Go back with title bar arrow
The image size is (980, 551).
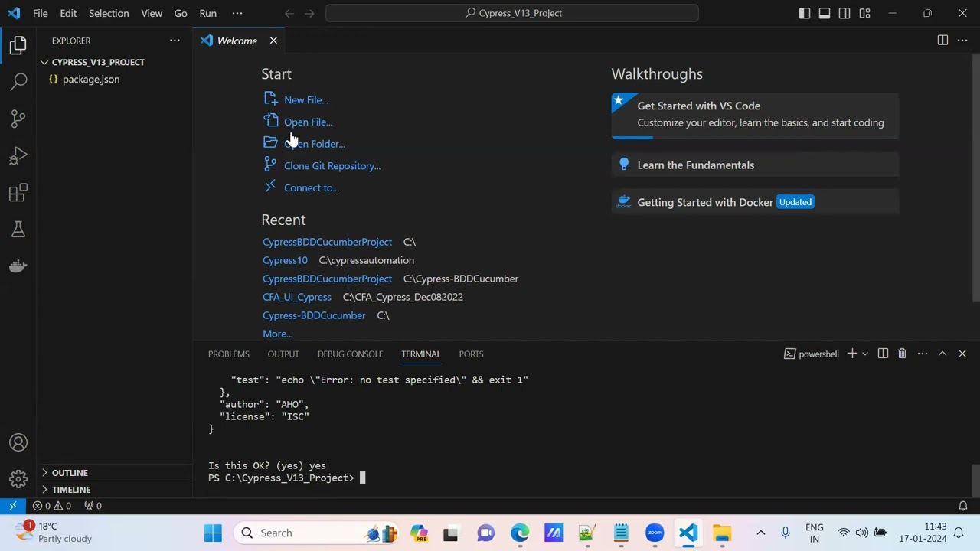289,13
